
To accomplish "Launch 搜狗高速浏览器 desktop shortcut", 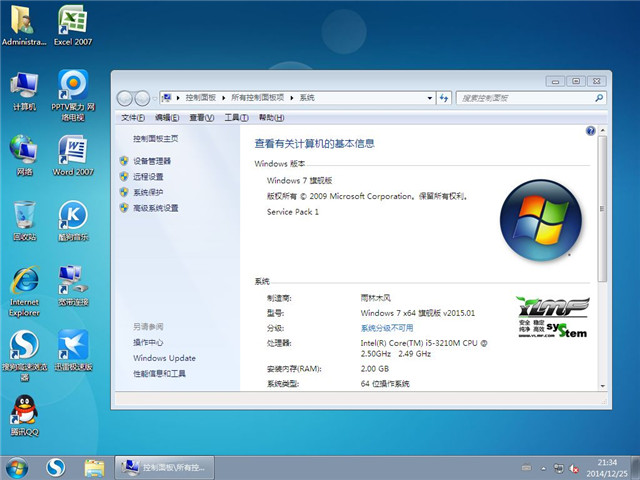I will tap(24, 356).
